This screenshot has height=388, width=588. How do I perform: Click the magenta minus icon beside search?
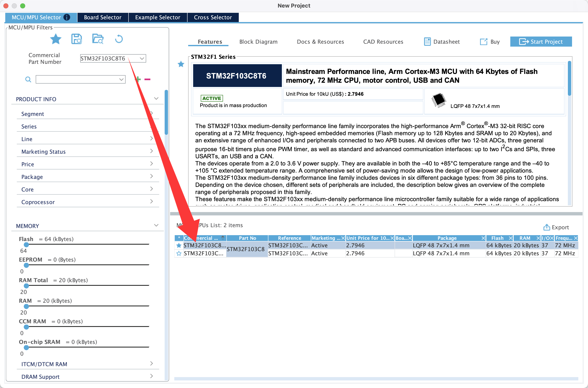[147, 79]
